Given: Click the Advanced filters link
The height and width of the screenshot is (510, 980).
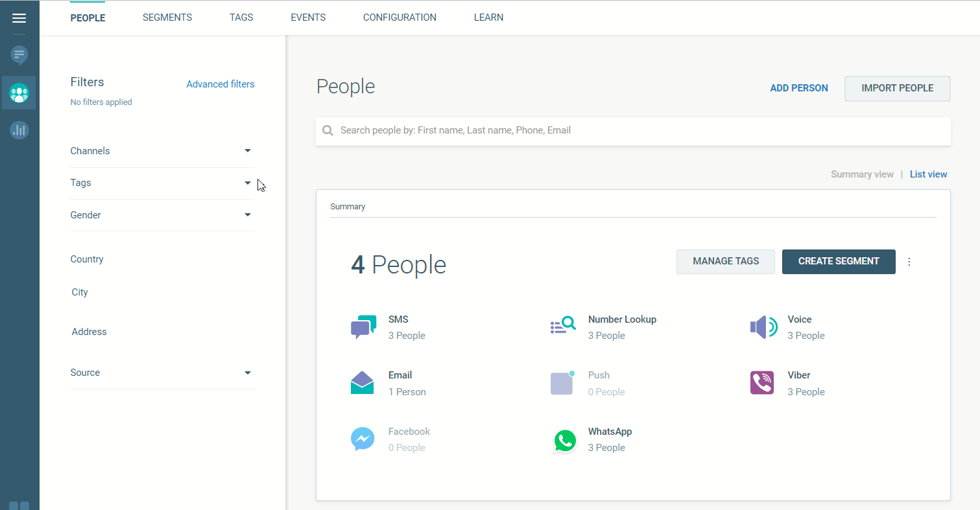Looking at the screenshot, I should (x=221, y=84).
